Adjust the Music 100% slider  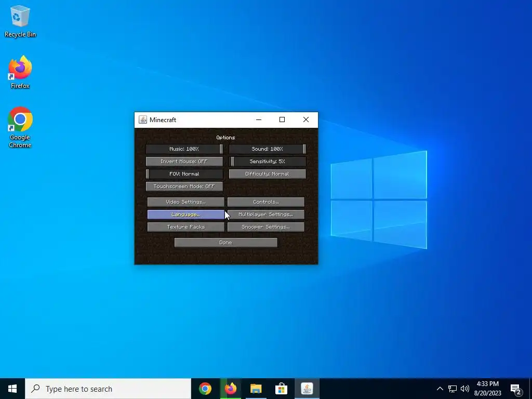(x=184, y=149)
